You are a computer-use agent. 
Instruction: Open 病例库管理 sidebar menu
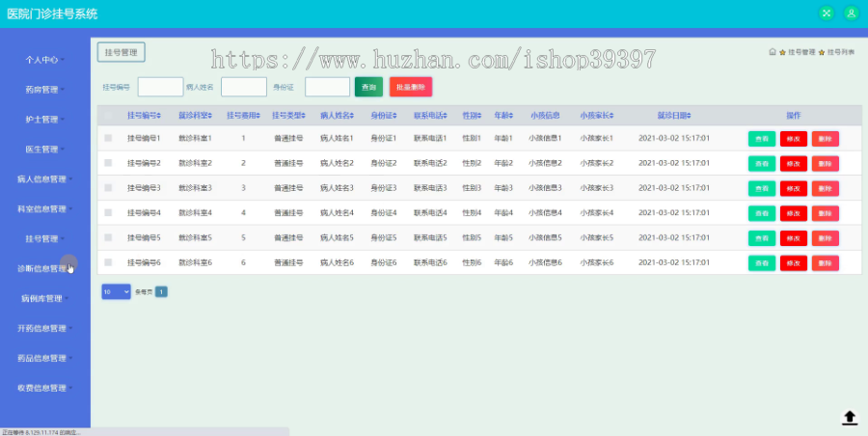click(x=44, y=299)
